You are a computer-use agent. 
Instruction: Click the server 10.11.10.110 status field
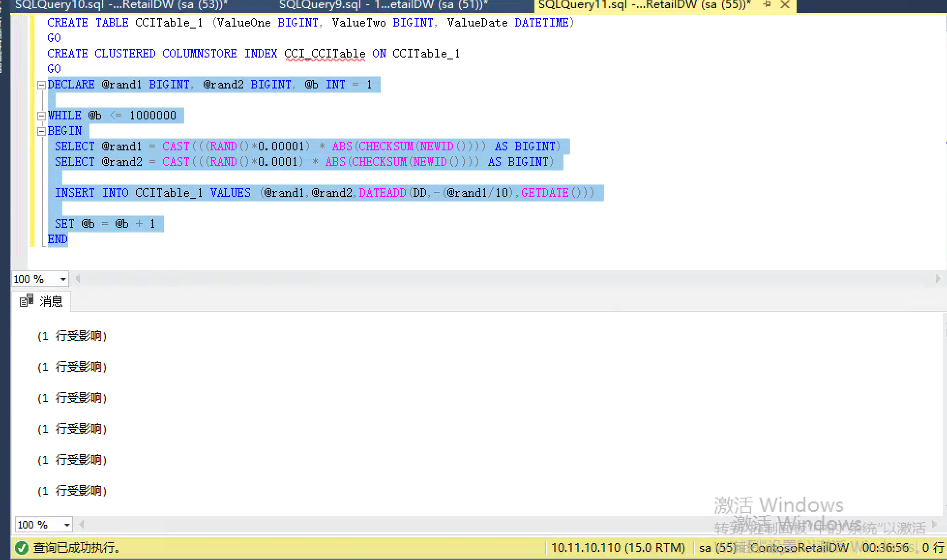(x=618, y=547)
